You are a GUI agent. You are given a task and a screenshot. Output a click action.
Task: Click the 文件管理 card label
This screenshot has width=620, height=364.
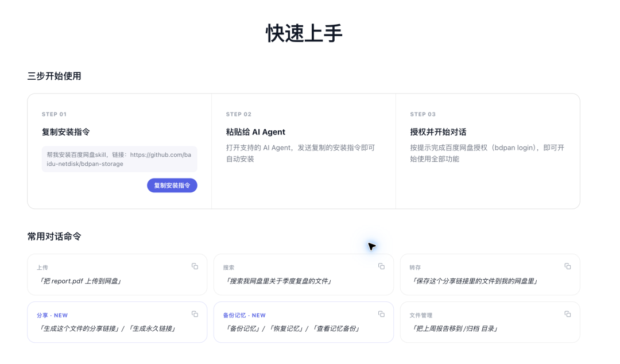pos(421,315)
